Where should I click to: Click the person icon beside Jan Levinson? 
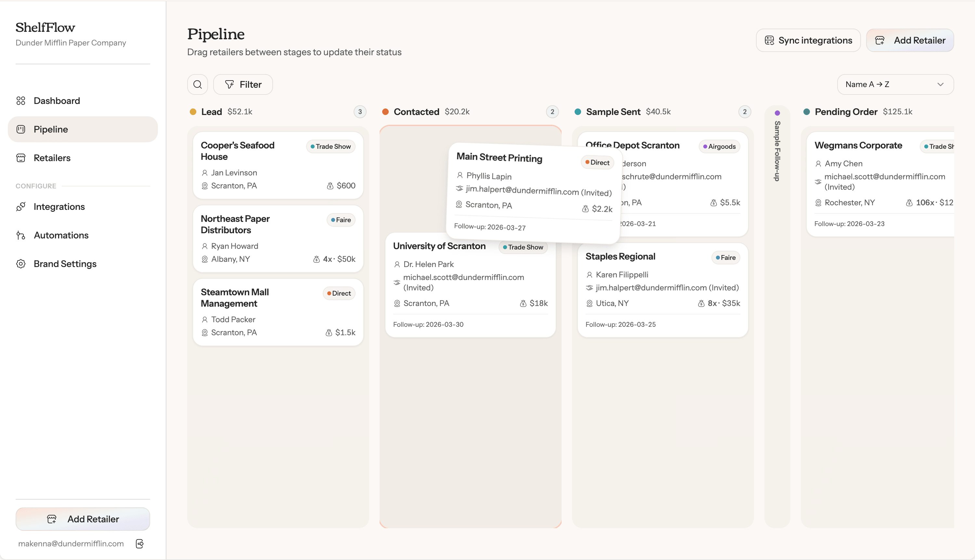click(205, 173)
